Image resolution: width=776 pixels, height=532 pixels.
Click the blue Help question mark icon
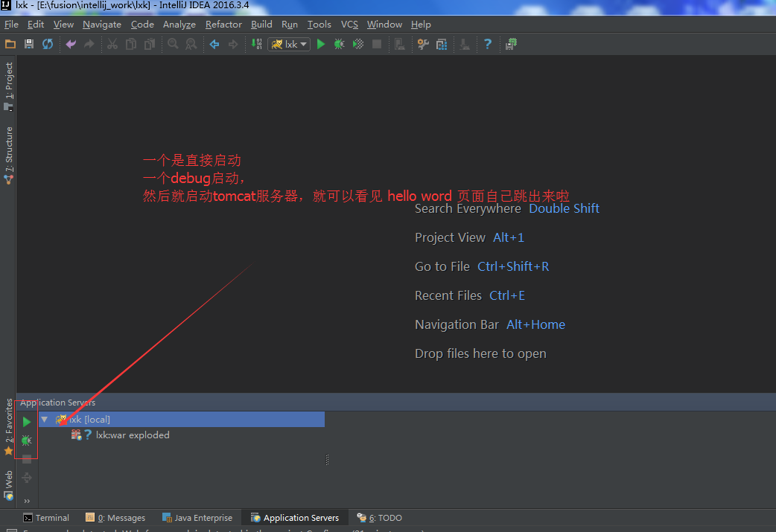488,44
